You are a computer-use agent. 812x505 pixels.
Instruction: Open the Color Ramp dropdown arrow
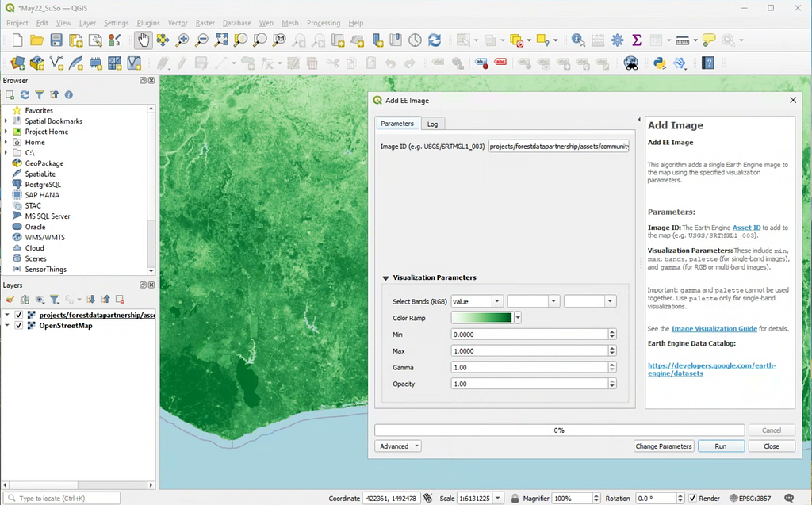518,318
